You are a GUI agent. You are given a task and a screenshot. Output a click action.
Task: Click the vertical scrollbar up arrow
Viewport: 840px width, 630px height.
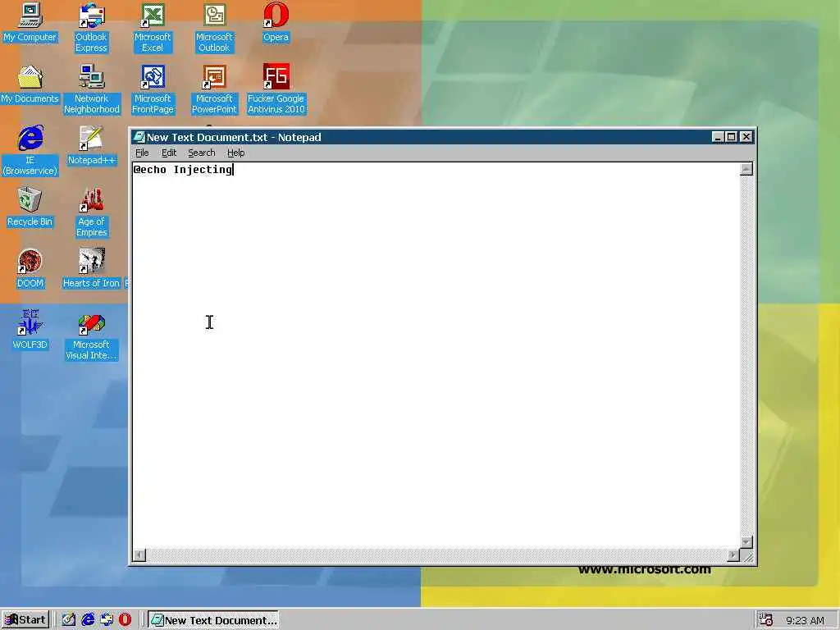pyautogui.click(x=746, y=169)
